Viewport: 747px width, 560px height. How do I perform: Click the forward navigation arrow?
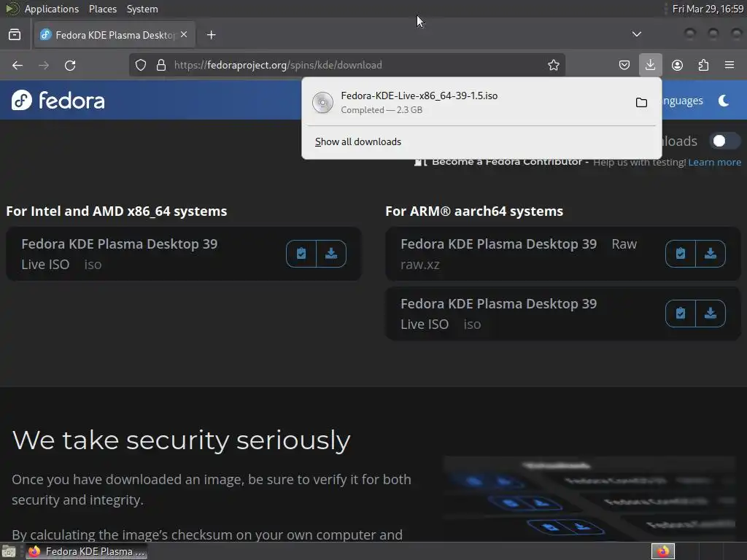(44, 65)
